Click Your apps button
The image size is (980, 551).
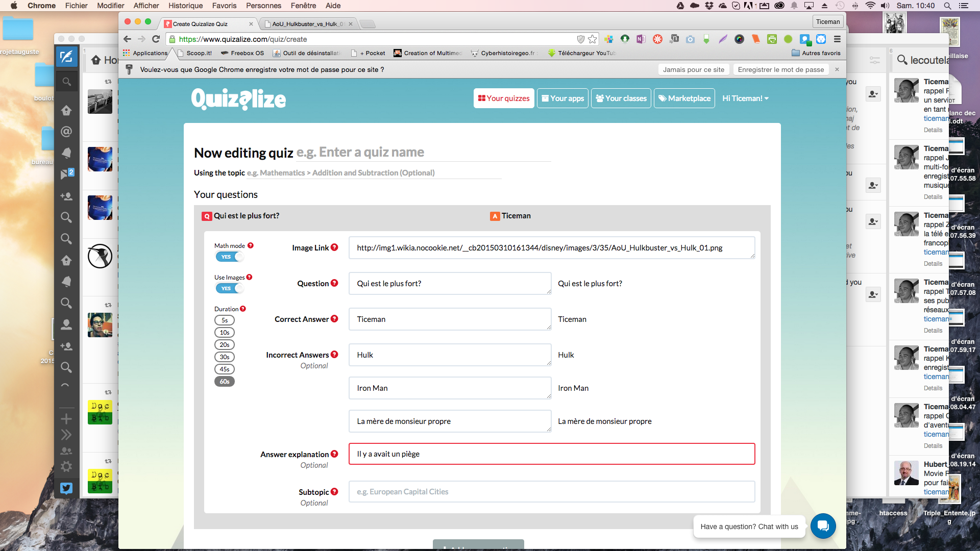coord(562,98)
